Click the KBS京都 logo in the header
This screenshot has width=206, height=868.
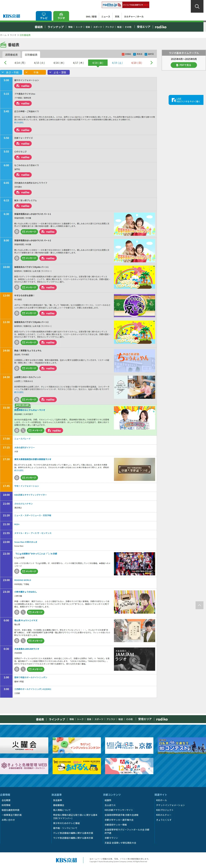pyautogui.click(x=11, y=16)
